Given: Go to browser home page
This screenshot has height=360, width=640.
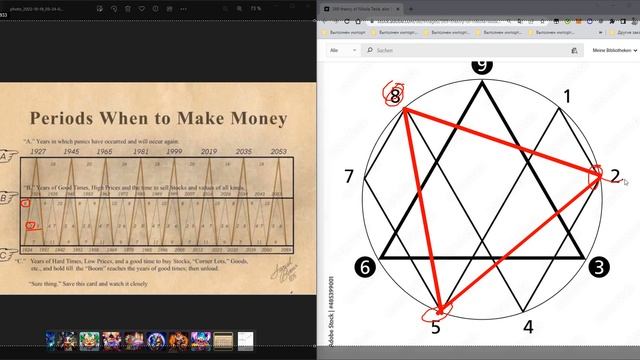Looking at the screenshot, I should [358, 21].
